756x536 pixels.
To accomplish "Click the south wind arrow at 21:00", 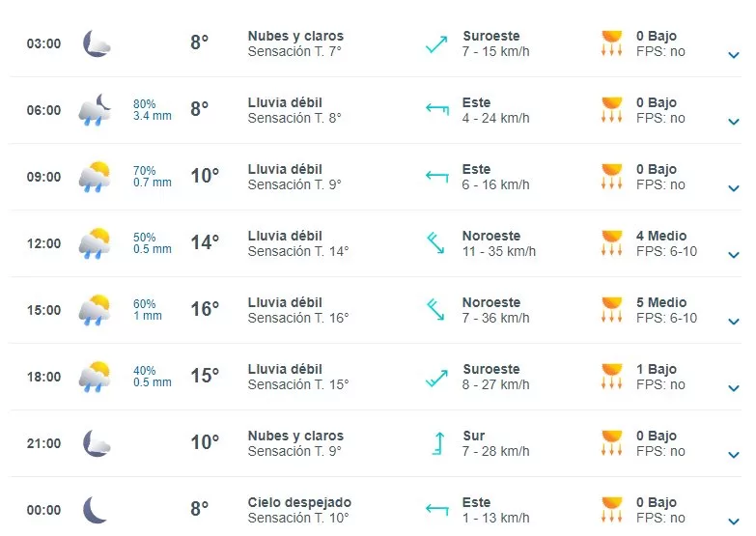I will [436, 443].
